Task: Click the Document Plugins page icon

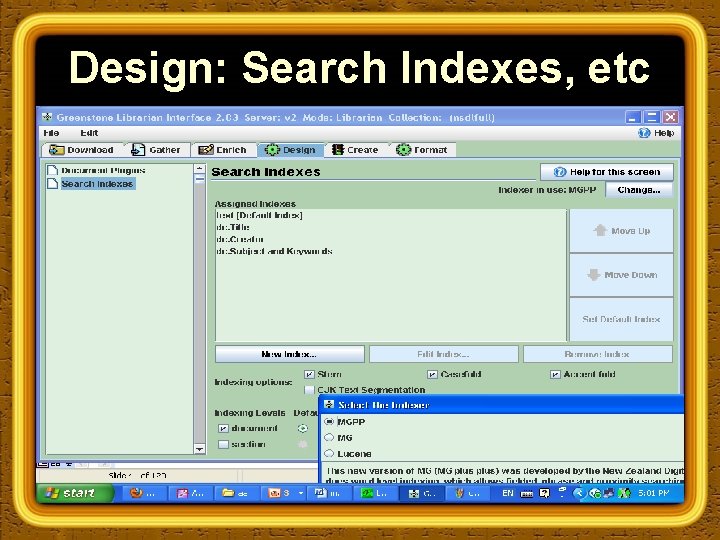Action: click(x=52, y=170)
